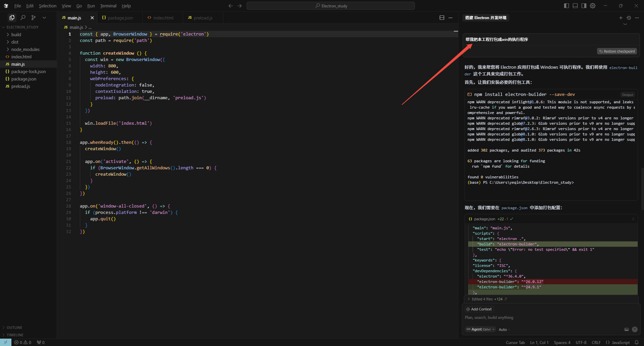Expand the node_modules folder
Screen dimensions: 644x346
[25, 49]
